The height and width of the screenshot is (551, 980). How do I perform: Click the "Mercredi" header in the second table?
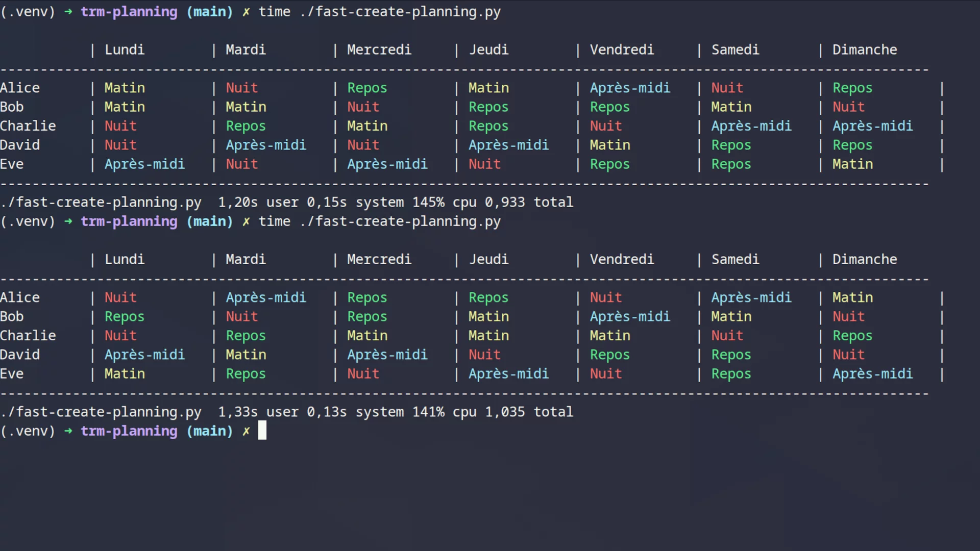[x=379, y=259]
